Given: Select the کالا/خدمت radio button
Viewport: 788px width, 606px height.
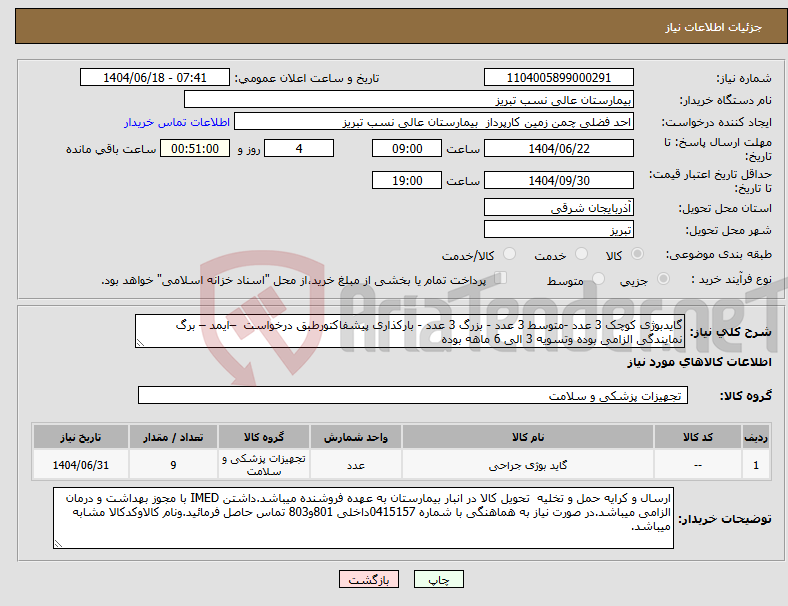Looking at the screenshot, I should point(510,254).
